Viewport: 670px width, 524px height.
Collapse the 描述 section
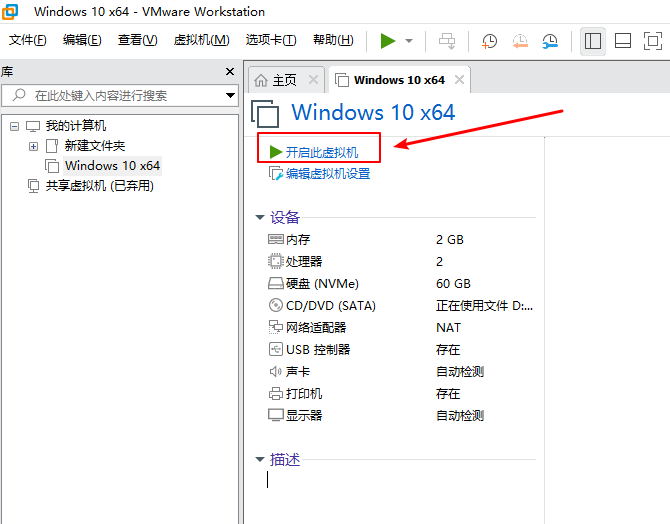pos(260,460)
